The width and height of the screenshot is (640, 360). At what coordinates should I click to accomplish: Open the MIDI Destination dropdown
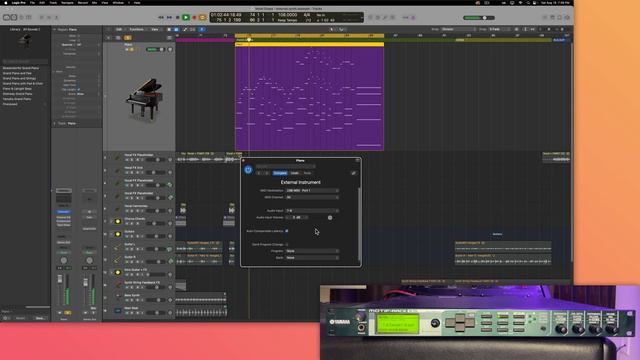click(312, 191)
